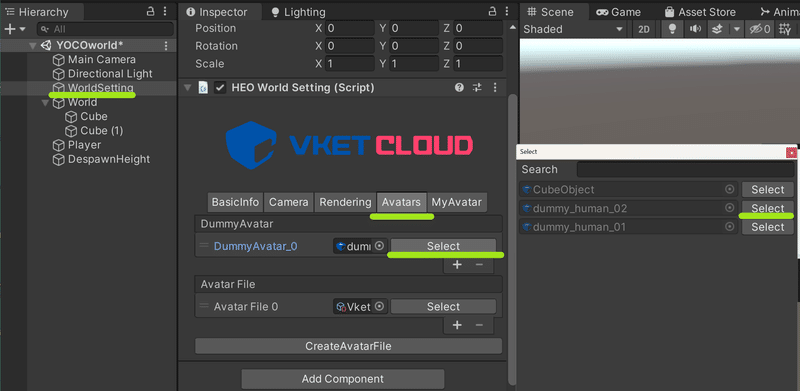Remove the selected DummyAvatar entry
The height and width of the screenshot is (391, 800).
coord(479,265)
